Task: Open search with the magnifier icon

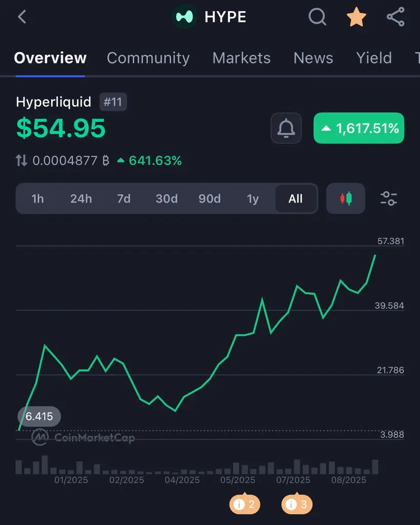Action: click(317, 16)
